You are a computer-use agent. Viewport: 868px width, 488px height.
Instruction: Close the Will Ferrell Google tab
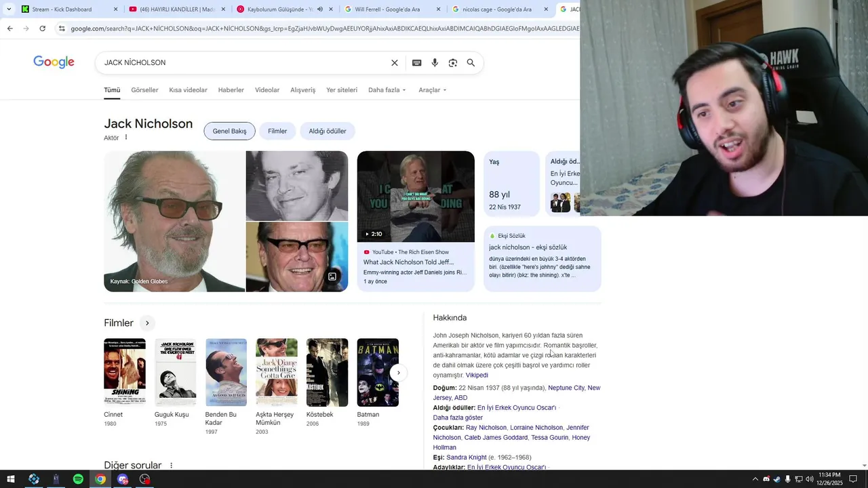point(438,9)
